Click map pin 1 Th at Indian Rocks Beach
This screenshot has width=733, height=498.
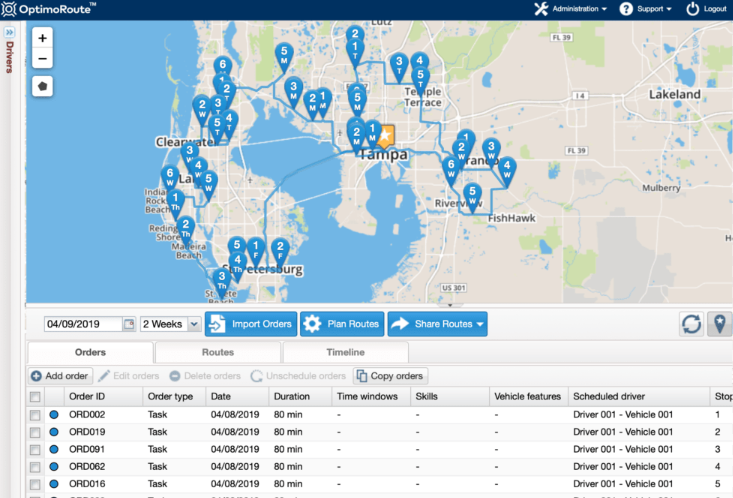[x=175, y=203]
